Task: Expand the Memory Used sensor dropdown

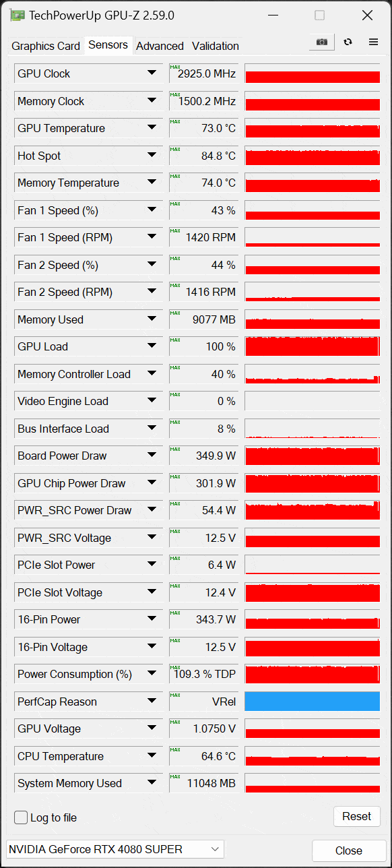Action: pyautogui.click(x=152, y=319)
